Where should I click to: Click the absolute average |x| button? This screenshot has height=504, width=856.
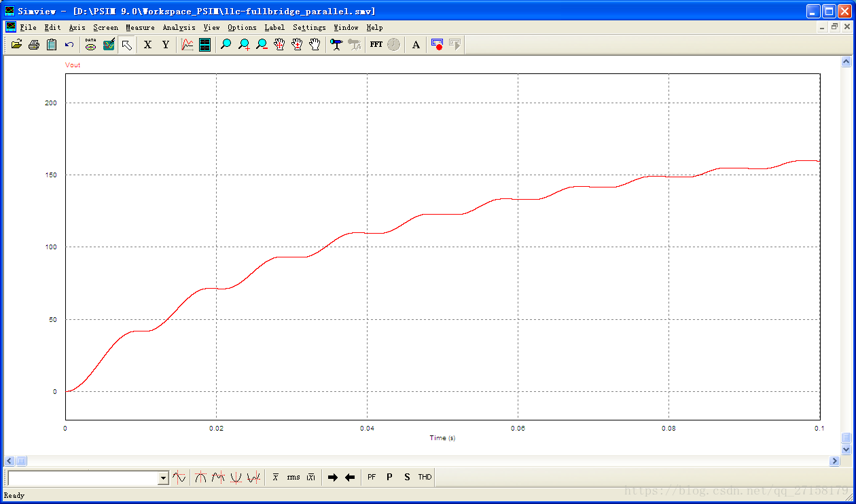[x=310, y=478]
